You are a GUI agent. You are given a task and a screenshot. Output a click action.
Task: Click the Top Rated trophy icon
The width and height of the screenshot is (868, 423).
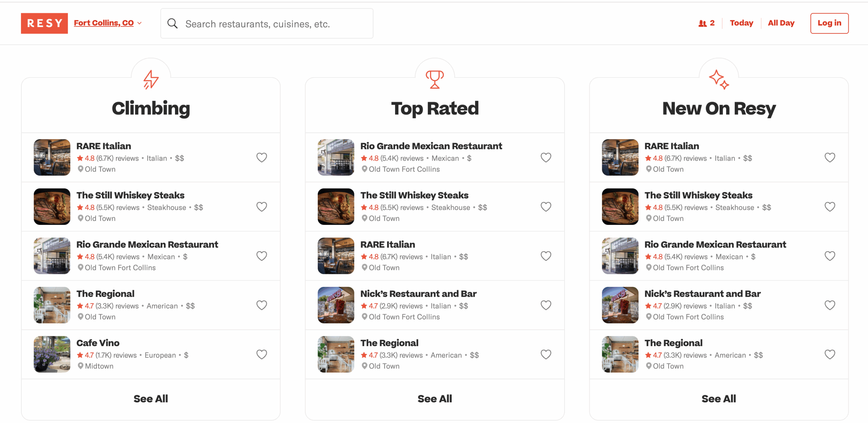435,80
